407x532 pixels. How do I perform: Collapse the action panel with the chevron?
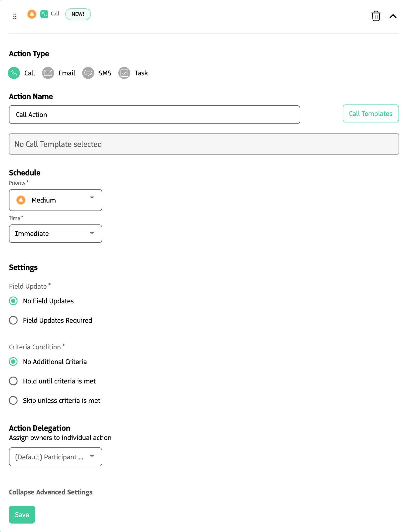pyautogui.click(x=393, y=16)
